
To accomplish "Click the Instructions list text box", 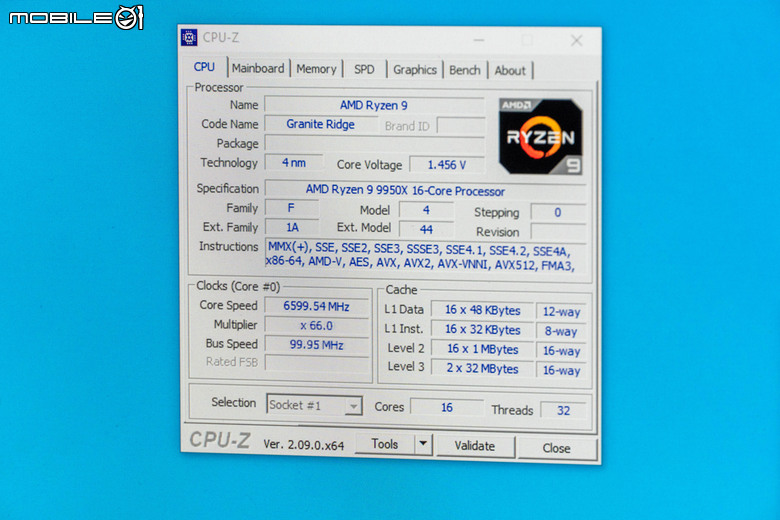I will pyautogui.click(x=425, y=256).
